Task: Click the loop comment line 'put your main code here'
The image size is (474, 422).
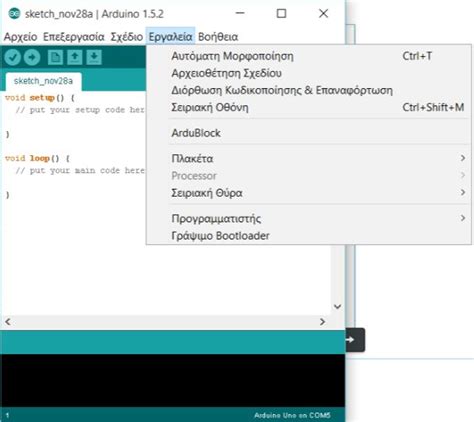Action: 80,171
